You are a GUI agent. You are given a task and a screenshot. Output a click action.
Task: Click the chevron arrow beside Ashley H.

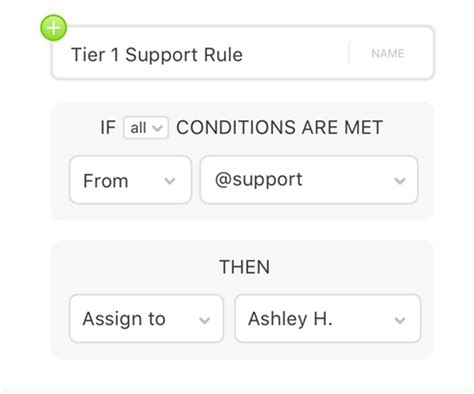click(400, 320)
